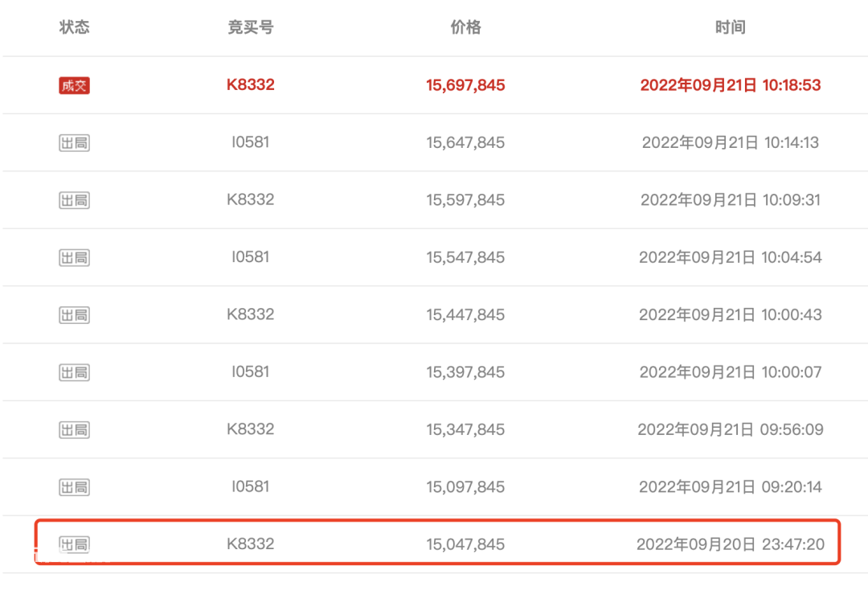Click 出局 badge in the 15,047,845 row
The height and width of the screenshot is (595, 868).
[74, 544]
